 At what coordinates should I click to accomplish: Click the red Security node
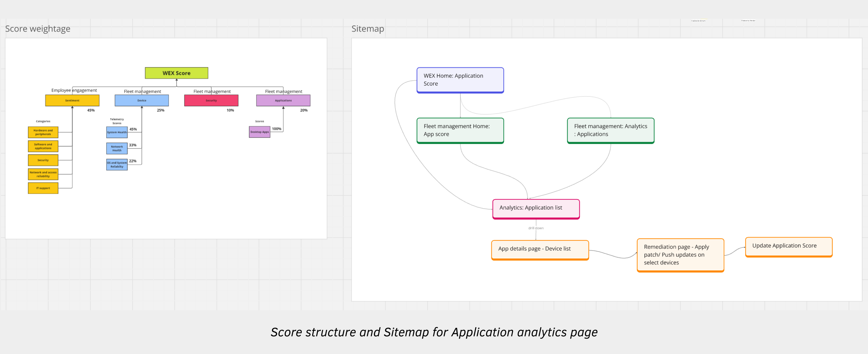(211, 100)
